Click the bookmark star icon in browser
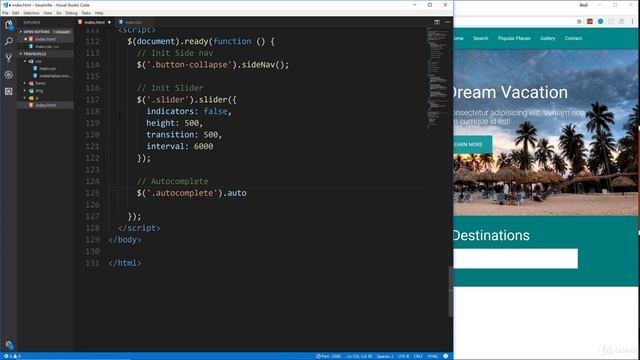This screenshot has width=640, height=360. [x=579, y=21]
